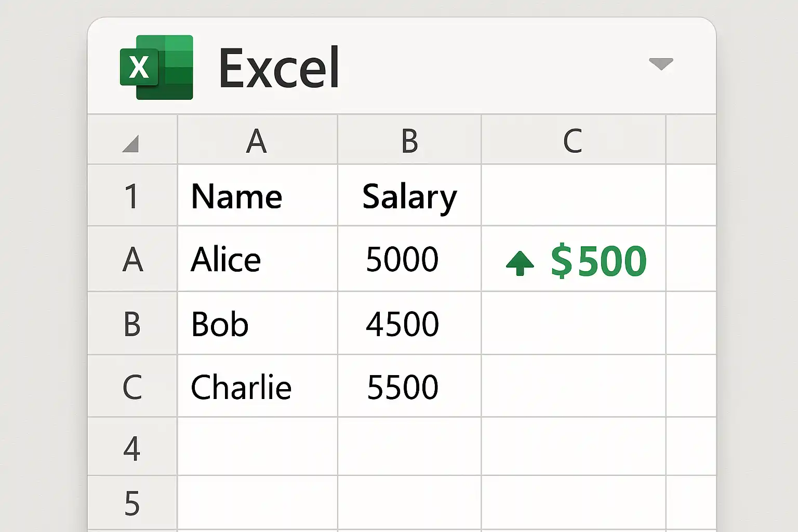Viewport: 798px width, 532px height.
Task: Click the green up arrow icon
Action: click(x=520, y=262)
